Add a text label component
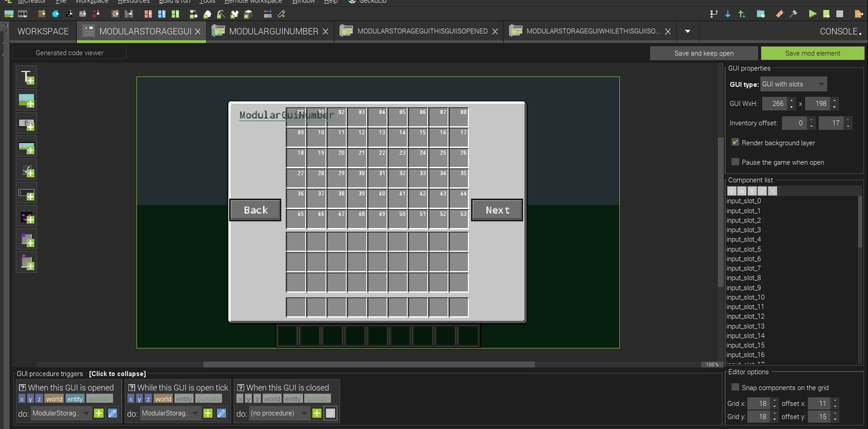This screenshot has width=868, height=429. (26, 77)
